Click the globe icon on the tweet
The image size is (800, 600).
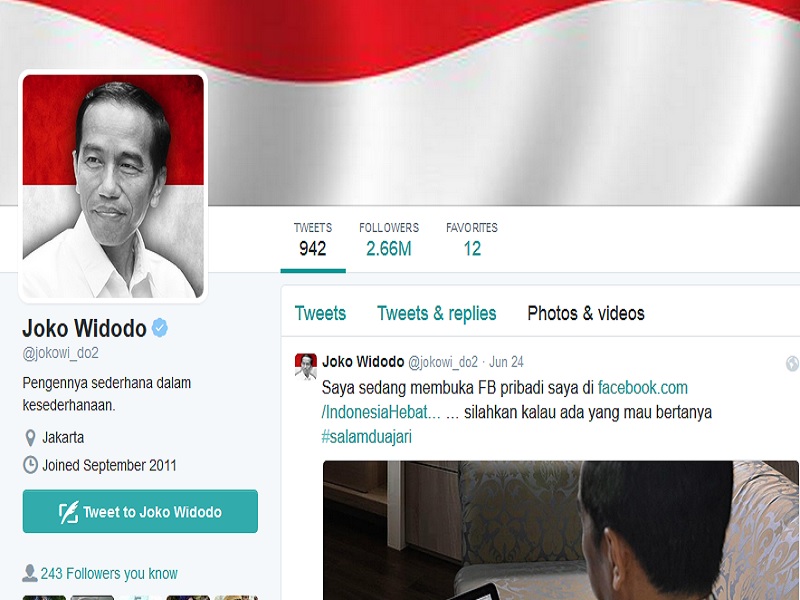coord(792,363)
